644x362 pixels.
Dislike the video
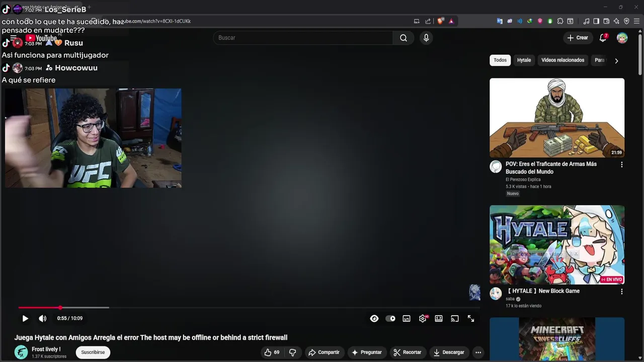point(292,352)
